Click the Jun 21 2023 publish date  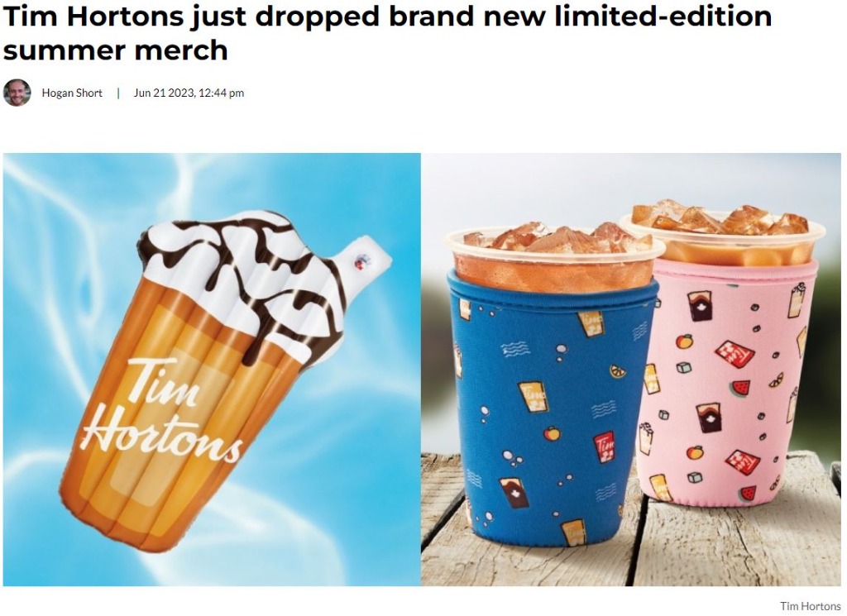189,93
